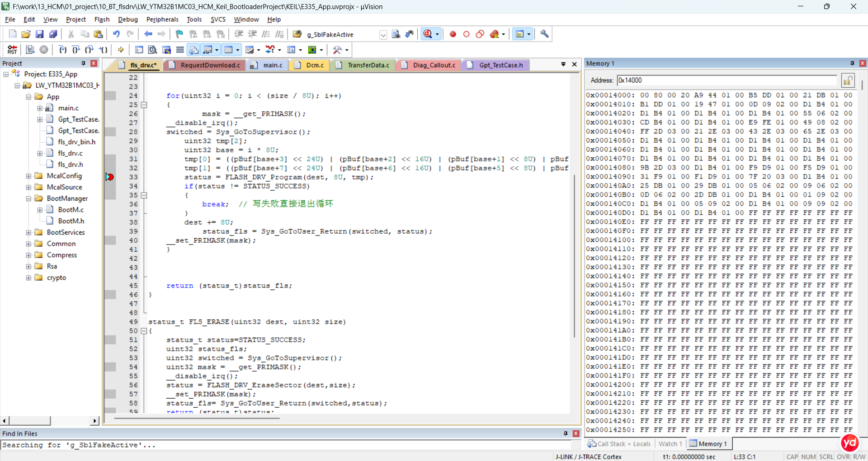Show the Registers window icon
Image resolution: width=868 pixels, height=461 pixels.
(x=180, y=50)
